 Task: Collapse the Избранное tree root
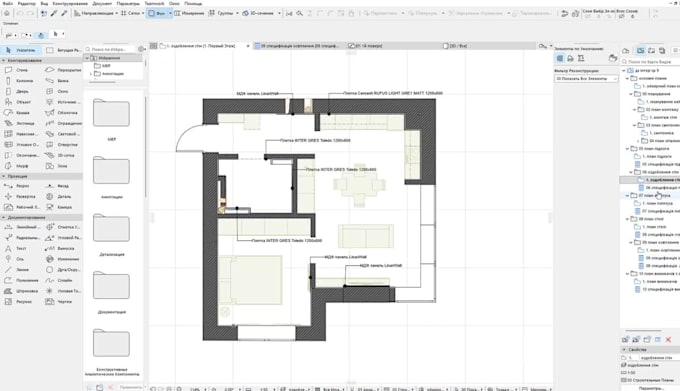click(87, 58)
